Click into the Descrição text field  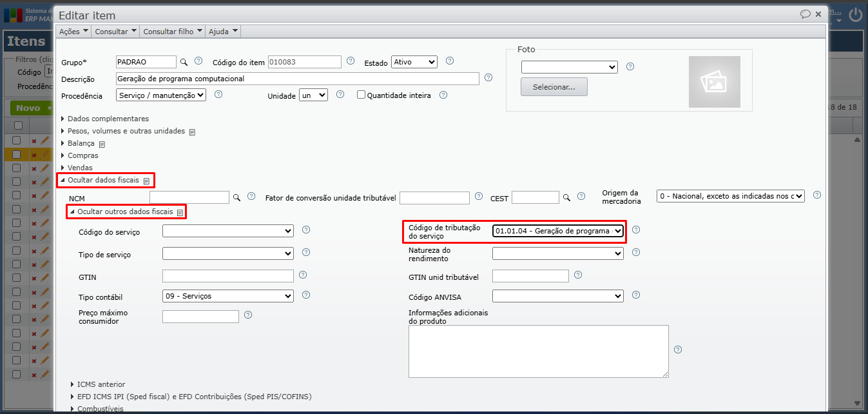(298, 79)
